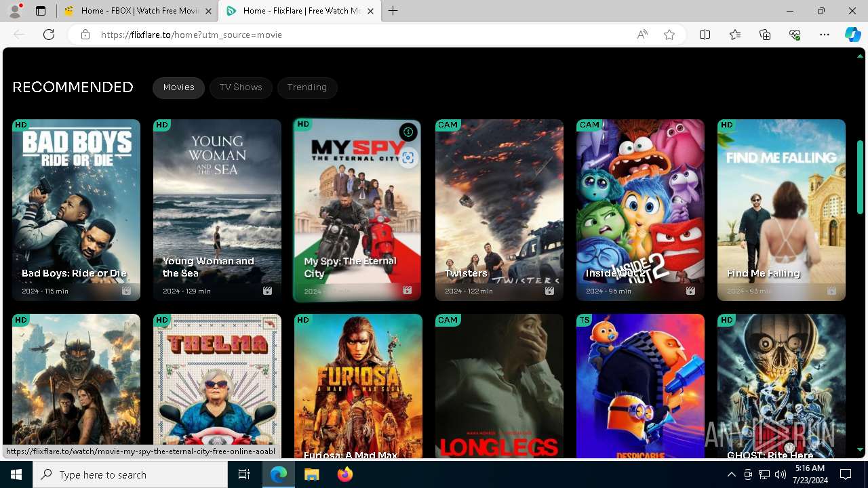Open the split screen icon
The image size is (868, 488).
(705, 35)
